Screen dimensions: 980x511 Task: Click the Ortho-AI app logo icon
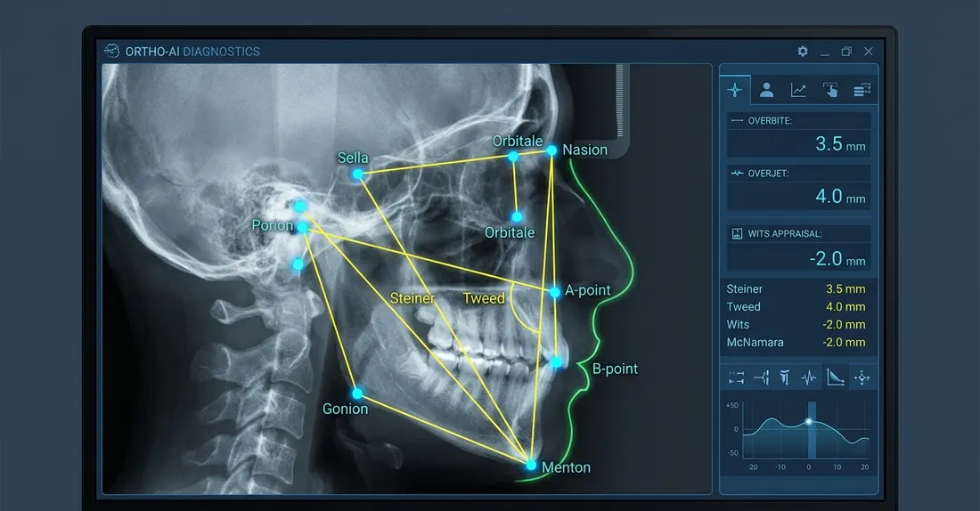tap(111, 52)
